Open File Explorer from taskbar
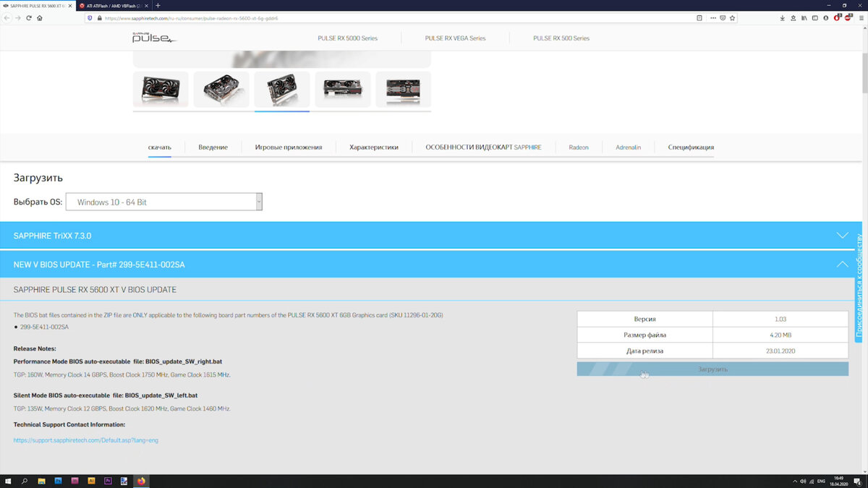The image size is (868, 488). coord(42,481)
